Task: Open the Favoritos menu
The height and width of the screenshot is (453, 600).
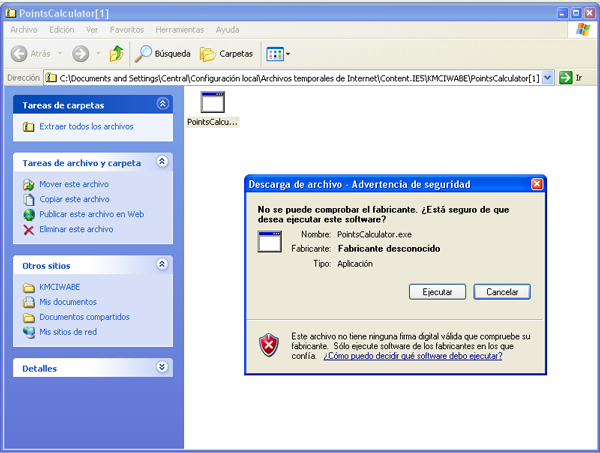Action: click(127, 30)
